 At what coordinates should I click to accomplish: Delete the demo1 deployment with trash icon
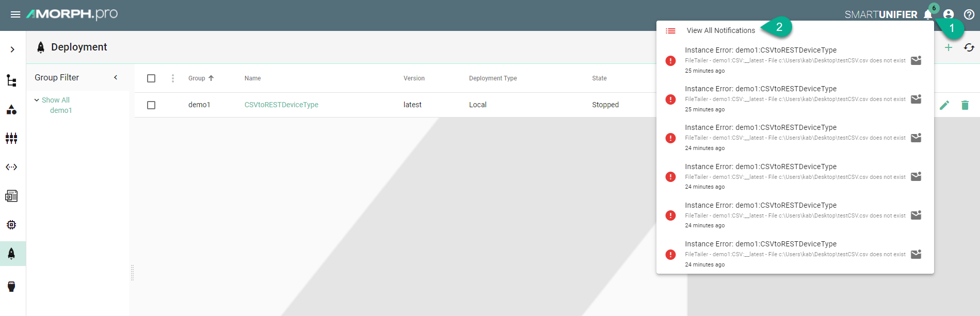(965, 105)
